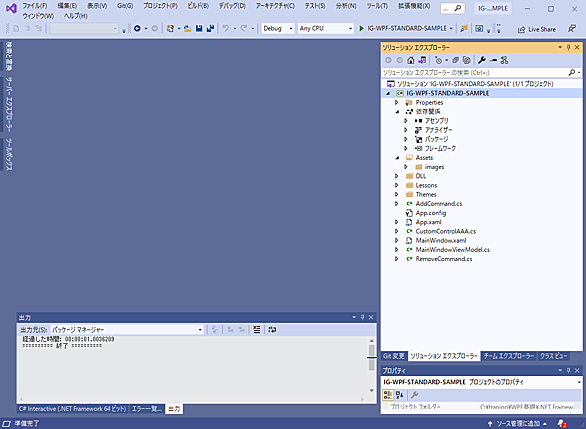This screenshot has width=586, height=429.
Task: Open the Debug configuration dropdown
Action: point(278,28)
